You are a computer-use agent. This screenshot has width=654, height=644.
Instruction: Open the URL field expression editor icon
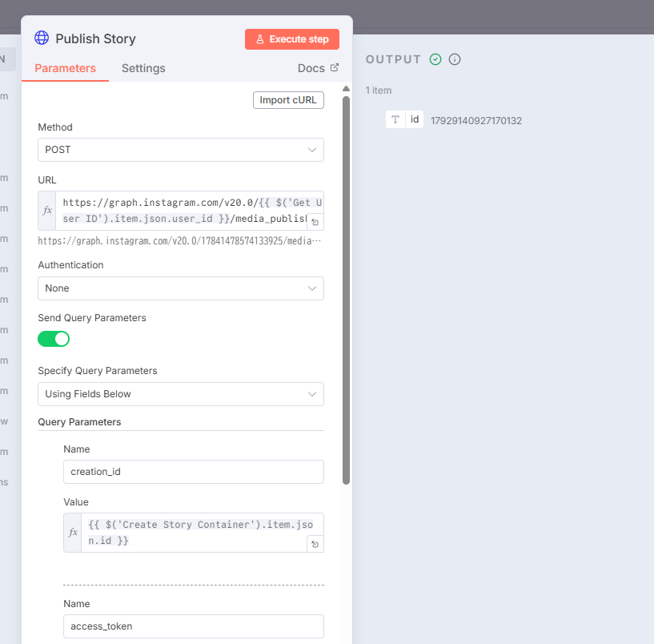pos(315,223)
